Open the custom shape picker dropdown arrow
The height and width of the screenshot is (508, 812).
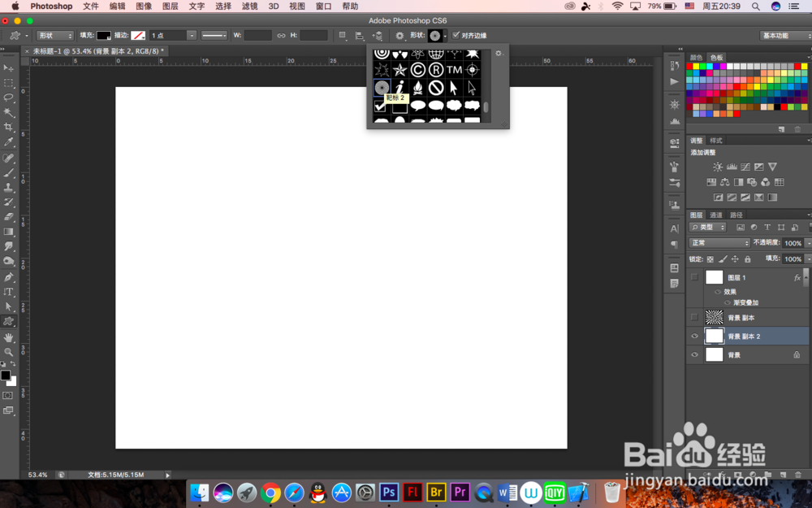(445, 36)
